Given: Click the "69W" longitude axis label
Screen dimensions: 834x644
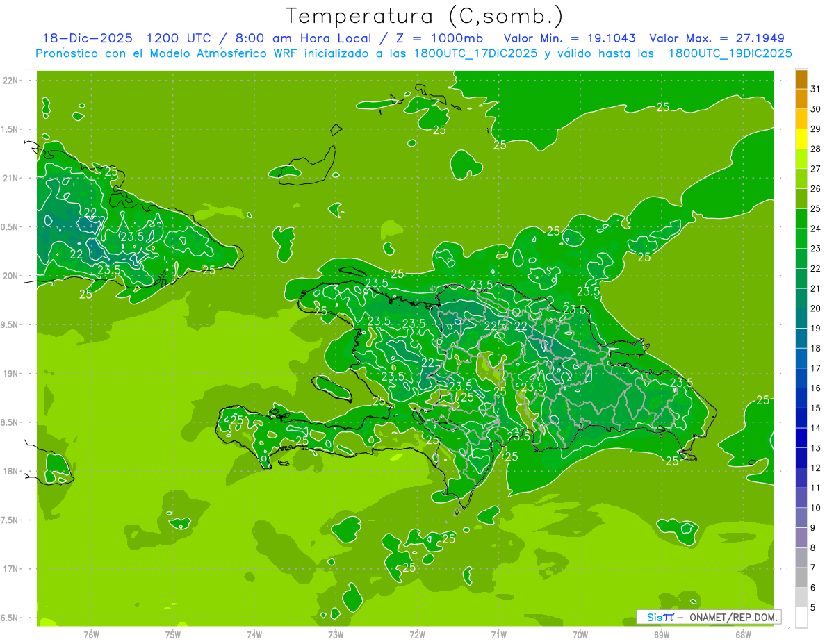Looking at the screenshot, I should pos(661,634).
